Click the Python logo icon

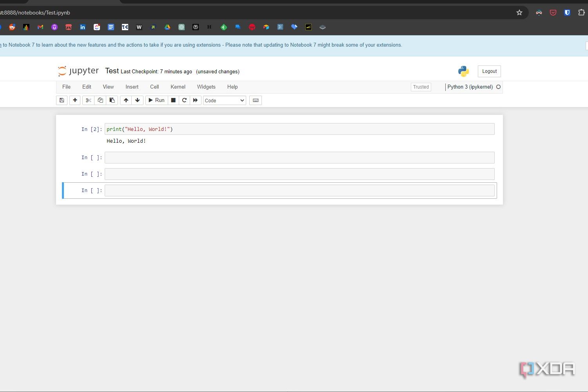tap(464, 71)
